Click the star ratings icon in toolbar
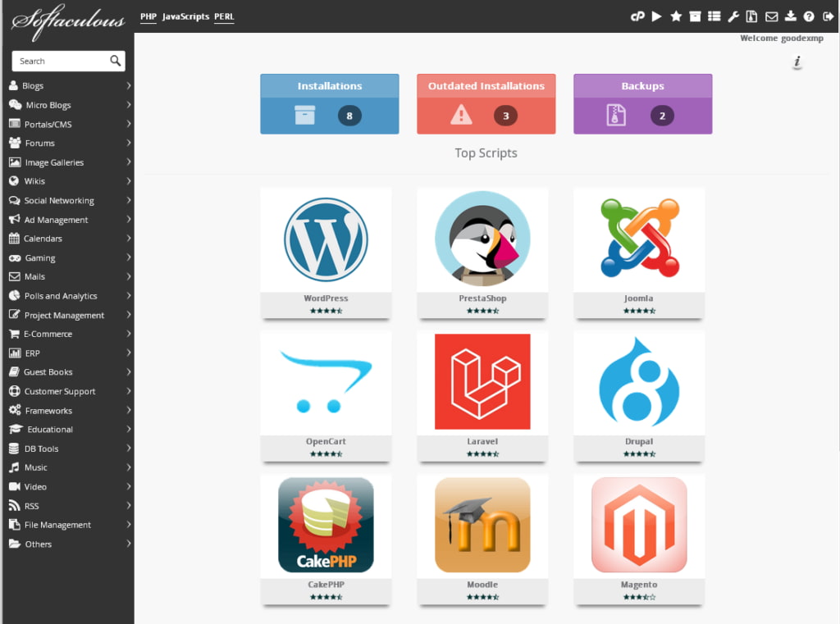 click(x=676, y=16)
